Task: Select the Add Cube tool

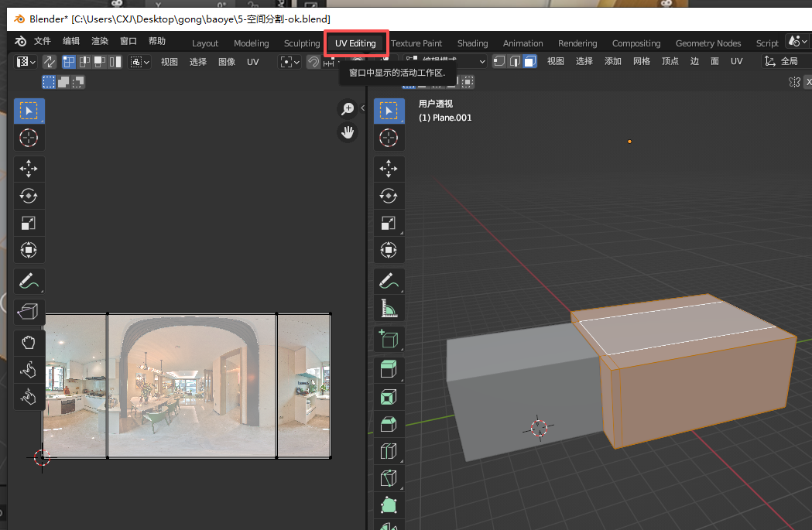Action: pos(389,339)
